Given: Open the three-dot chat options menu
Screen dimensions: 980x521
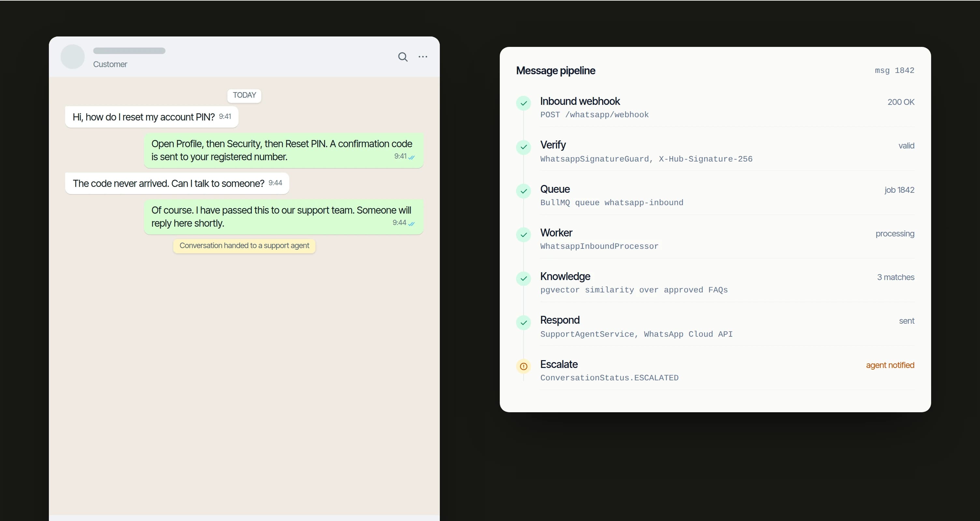Looking at the screenshot, I should [423, 57].
